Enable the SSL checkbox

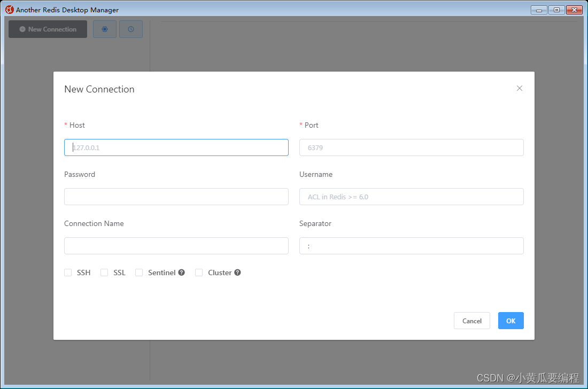104,273
